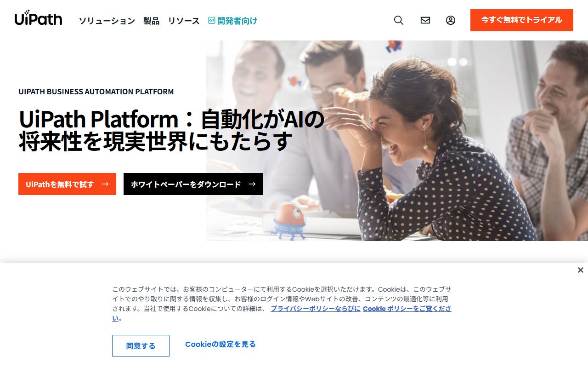Screen dimensions: 588x368
Task: Click arrow on UiPathを無料で試す button
Action: (105, 184)
